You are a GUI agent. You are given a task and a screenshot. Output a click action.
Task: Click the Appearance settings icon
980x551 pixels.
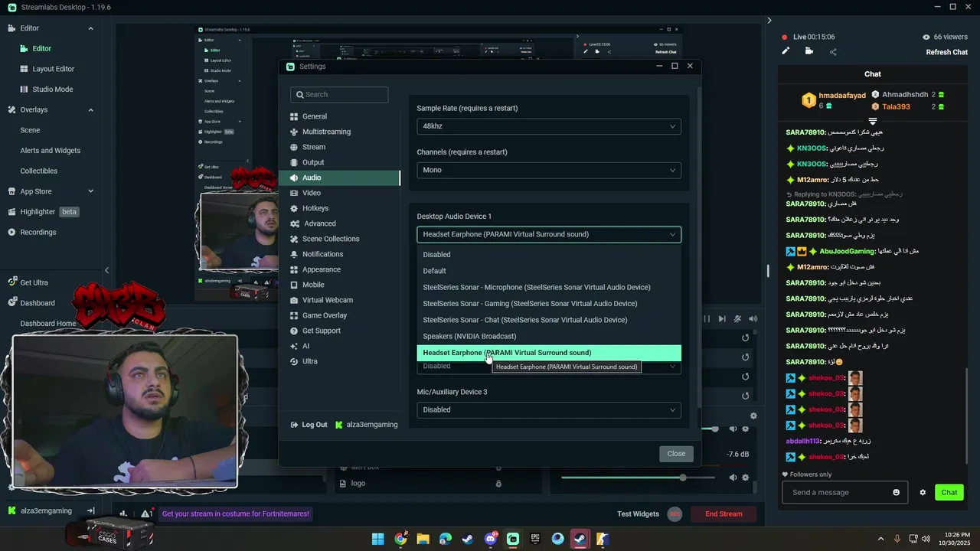click(294, 269)
